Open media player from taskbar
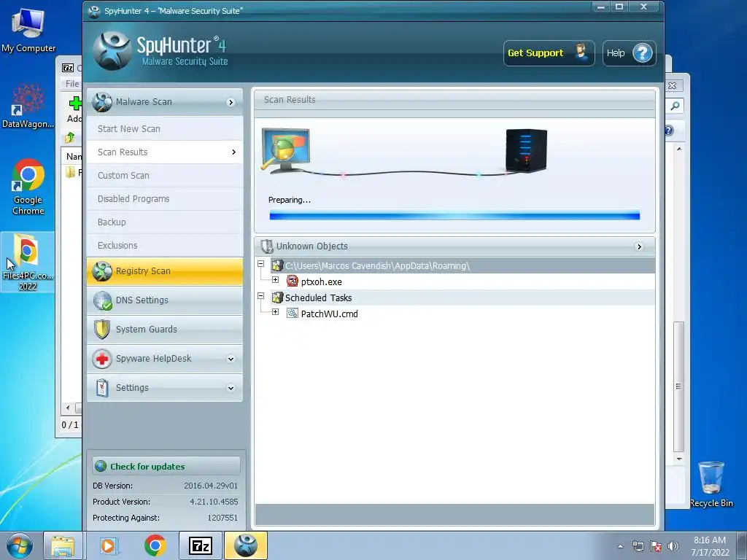Screen dimensions: 747x560 (108, 545)
